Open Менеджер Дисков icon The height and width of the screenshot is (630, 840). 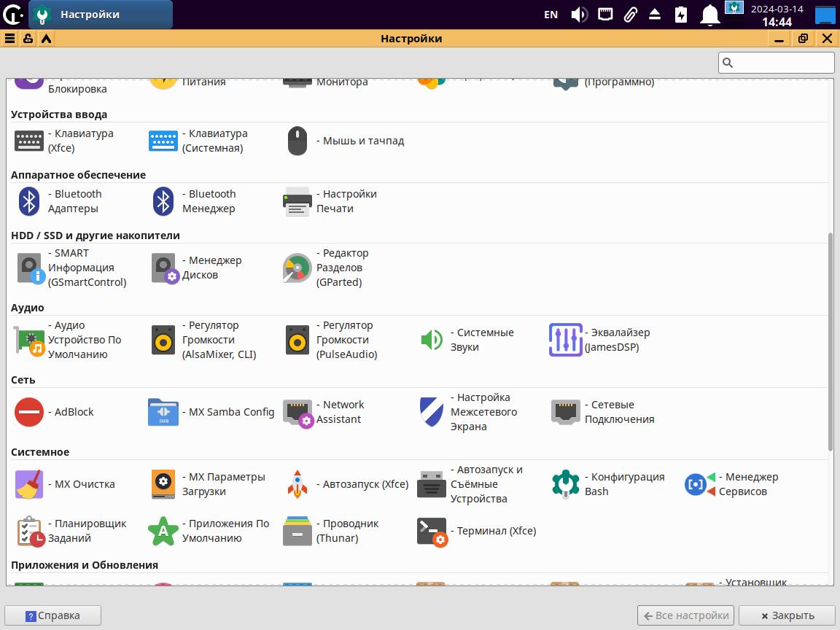coord(165,268)
